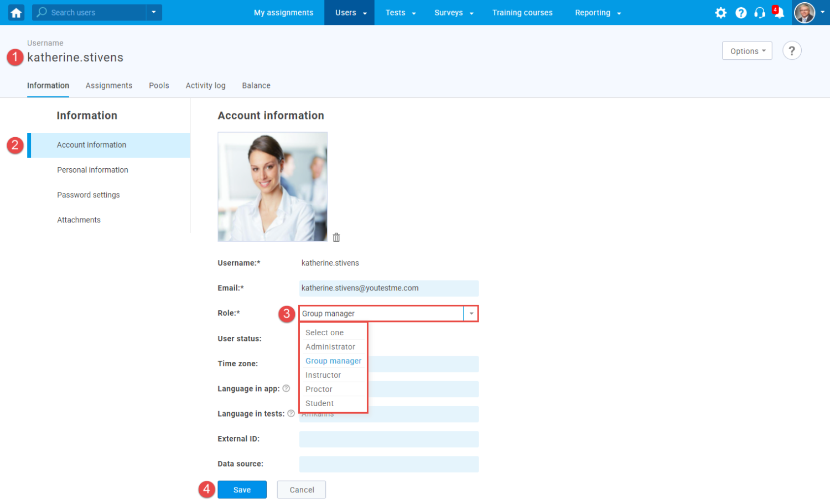Delete profile photo with trash icon

click(x=336, y=237)
